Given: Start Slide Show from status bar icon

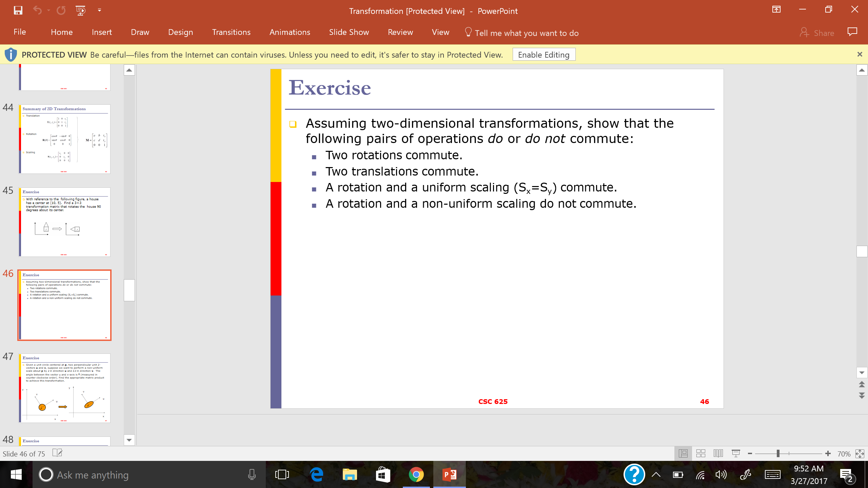Looking at the screenshot, I should click(736, 453).
